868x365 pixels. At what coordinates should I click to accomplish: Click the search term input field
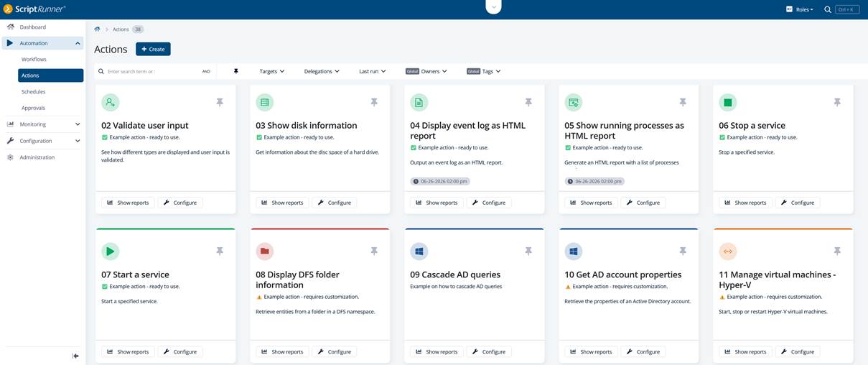(x=151, y=71)
